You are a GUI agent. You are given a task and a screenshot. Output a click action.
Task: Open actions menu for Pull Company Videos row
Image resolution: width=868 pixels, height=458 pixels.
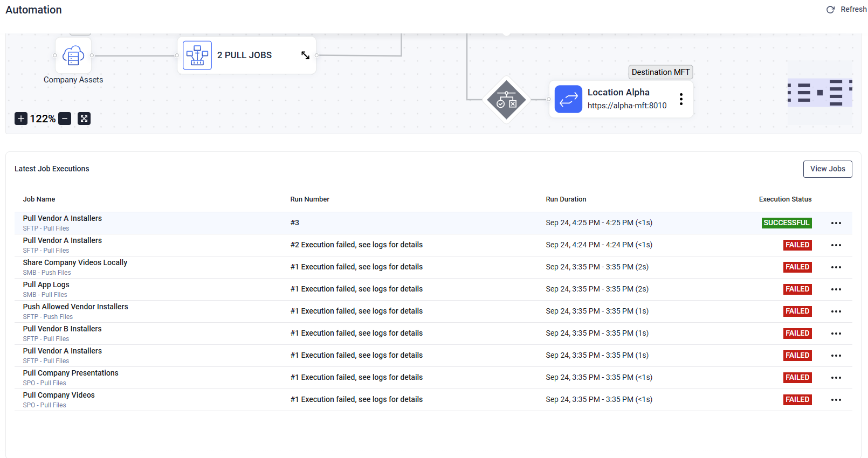[836, 400]
